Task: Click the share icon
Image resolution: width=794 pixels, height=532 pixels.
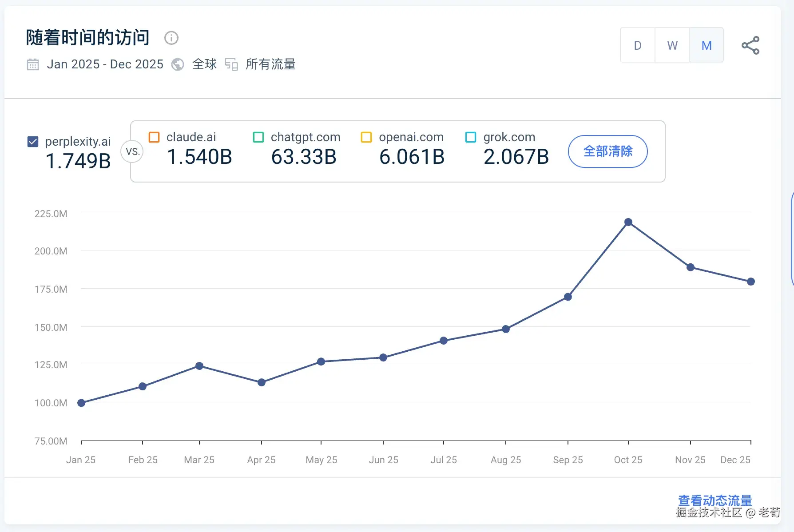Action: [x=750, y=45]
